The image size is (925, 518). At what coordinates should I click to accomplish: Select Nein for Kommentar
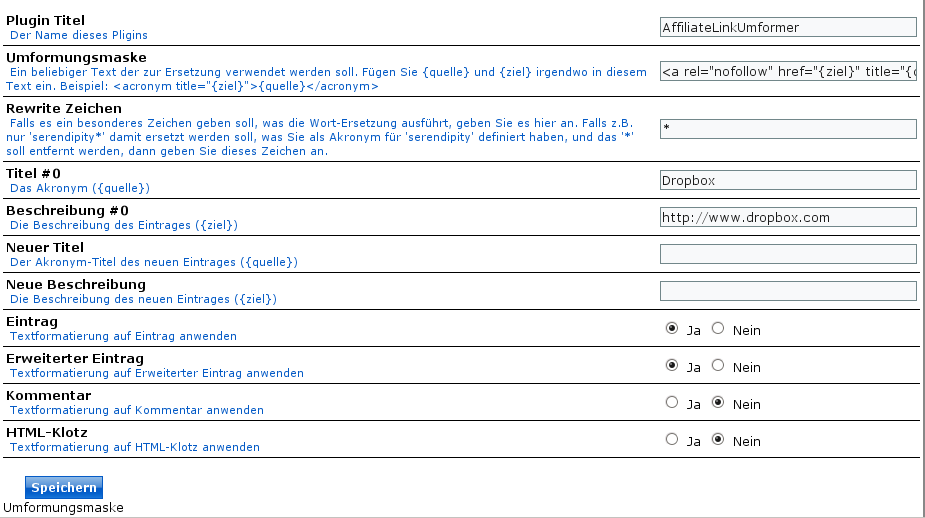(717, 402)
